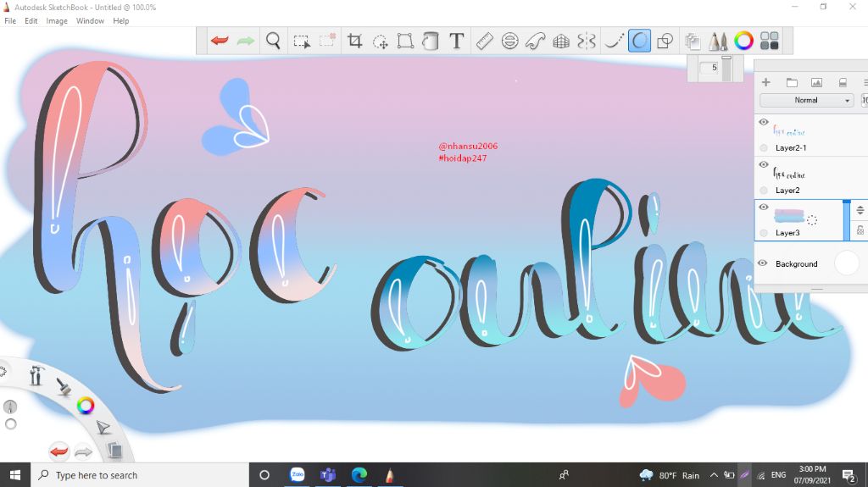Toggle the round marker beside Layer2

[x=764, y=191]
